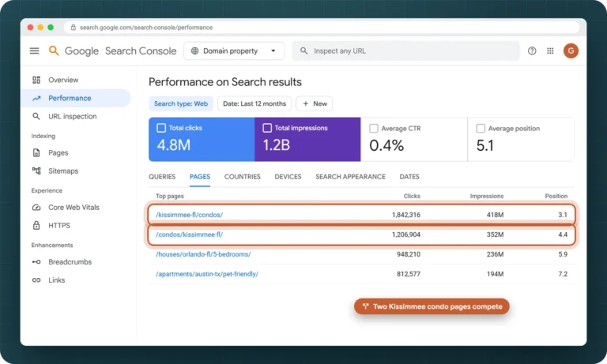Click the 1,842,316 clicks value
The image size is (607, 364).
406,215
